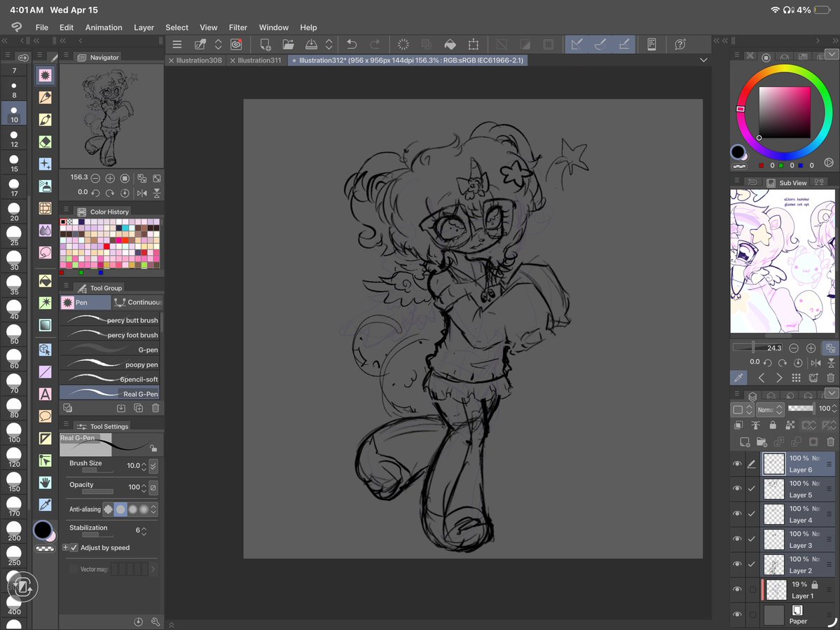The width and height of the screenshot is (840, 630).
Task: Click the layer opacity slider
Action: (801, 409)
